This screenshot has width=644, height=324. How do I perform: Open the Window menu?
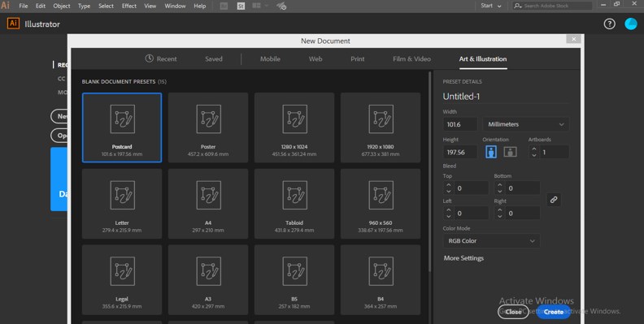(175, 6)
